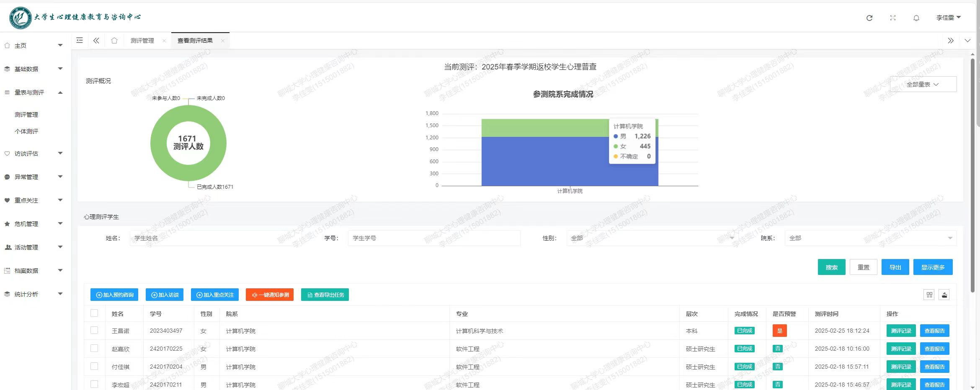Open the notification bell icon
The image size is (980, 390).
click(916, 18)
